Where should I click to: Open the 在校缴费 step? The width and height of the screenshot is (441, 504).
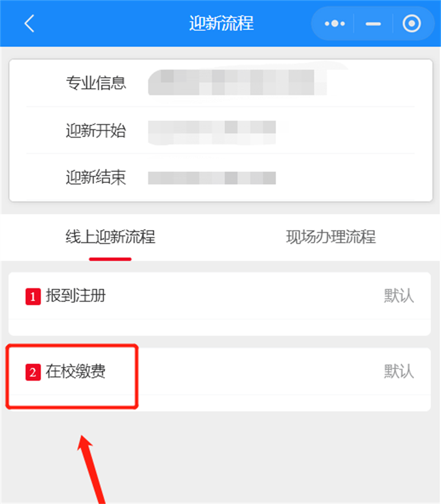click(x=219, y=372)
